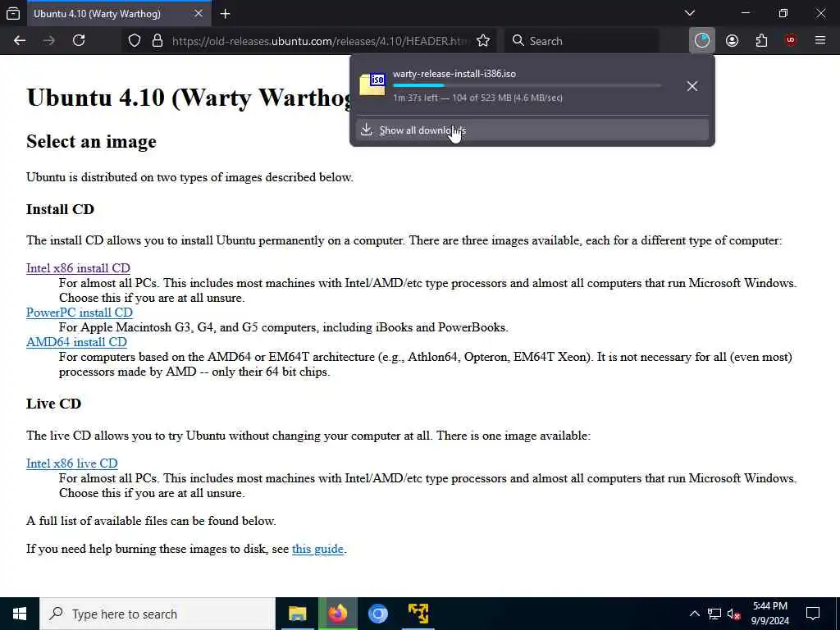Open the Firefox View icon
This screenshot has height=630, width=840.
[x=13, y=13]
